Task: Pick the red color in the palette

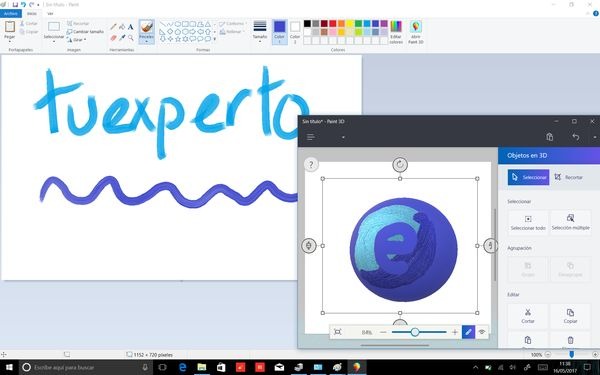Action: pos(333,23)
